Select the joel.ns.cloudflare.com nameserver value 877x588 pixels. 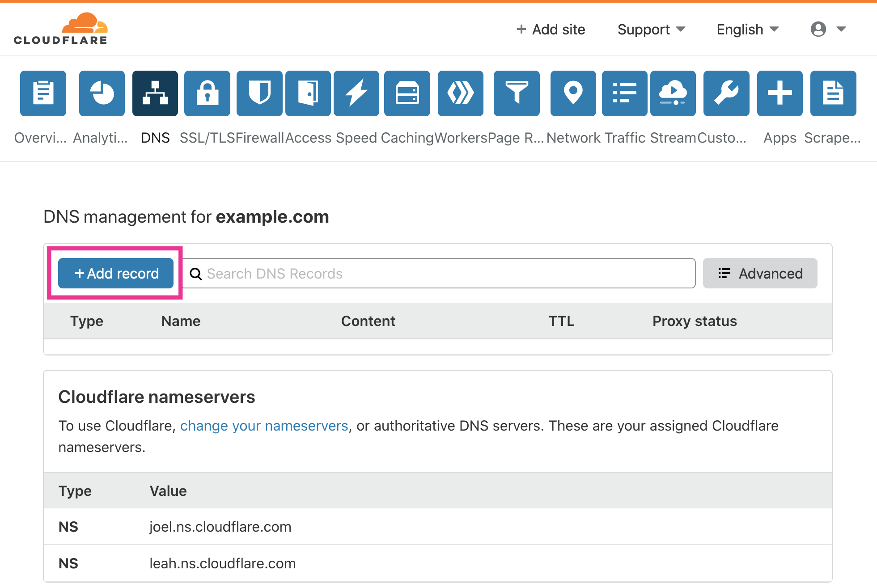click(x=220, y=527)
